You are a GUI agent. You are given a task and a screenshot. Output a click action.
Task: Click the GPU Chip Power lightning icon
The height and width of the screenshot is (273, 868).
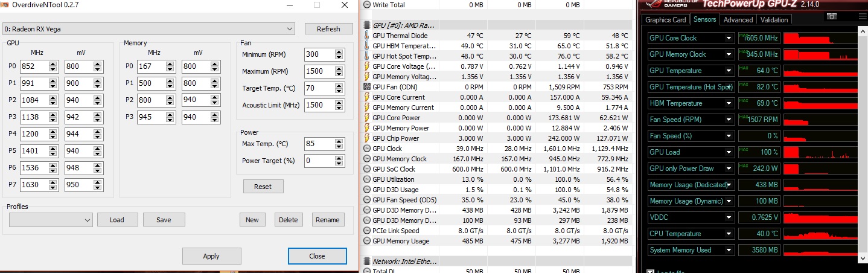click(367, 138)
